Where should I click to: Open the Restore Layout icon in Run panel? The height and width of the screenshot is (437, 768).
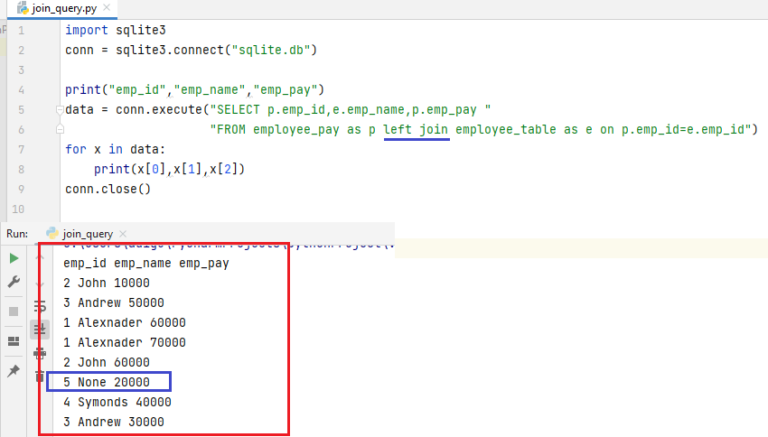[x=14, y=341]
